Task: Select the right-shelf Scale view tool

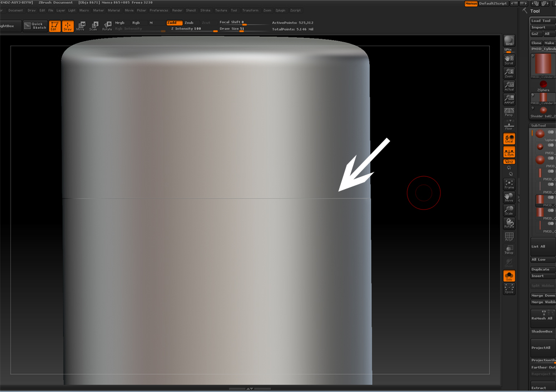Action: pos(509,210)
